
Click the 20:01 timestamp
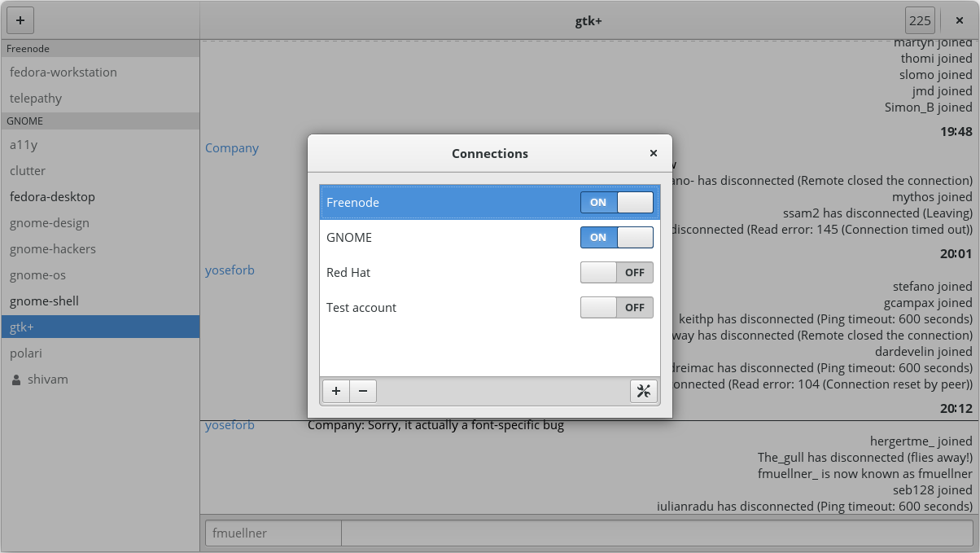956,253
